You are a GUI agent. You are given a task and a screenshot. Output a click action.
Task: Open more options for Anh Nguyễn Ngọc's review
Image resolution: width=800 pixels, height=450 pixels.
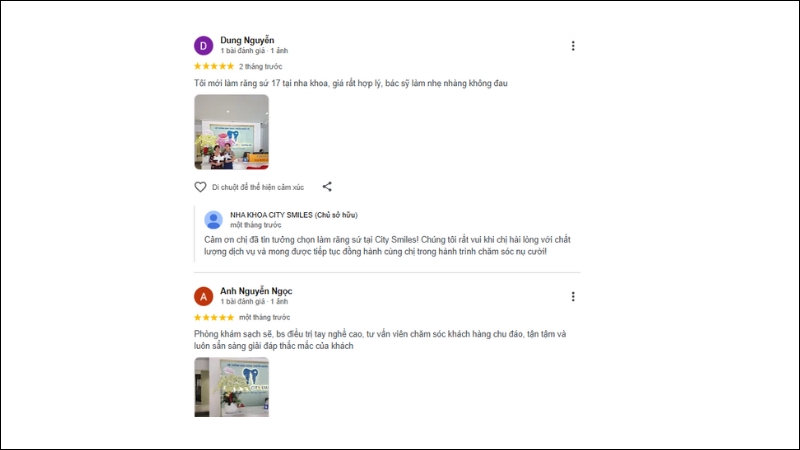tap(573, 296)
